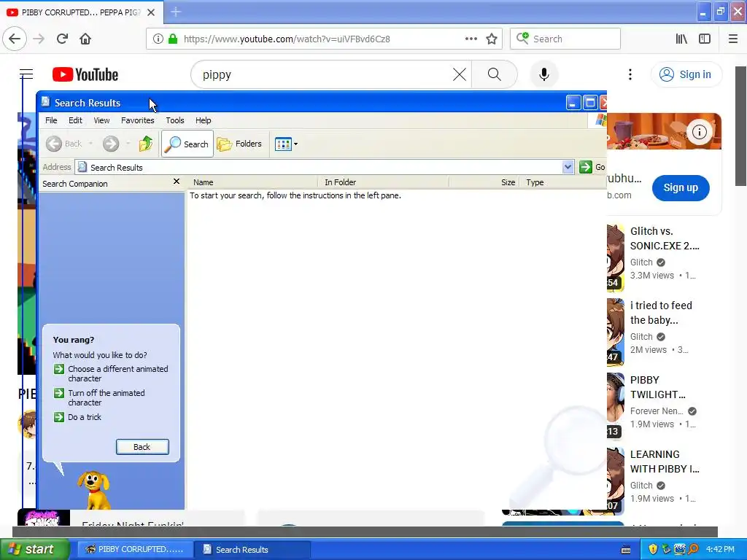Open the Favorites menu
The image size is (747, 560).
pos(138,120)
